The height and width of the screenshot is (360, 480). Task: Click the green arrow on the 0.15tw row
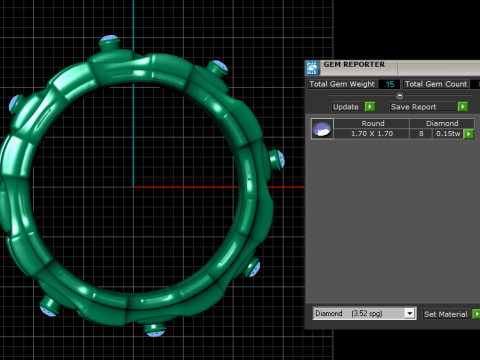[469, 134]
